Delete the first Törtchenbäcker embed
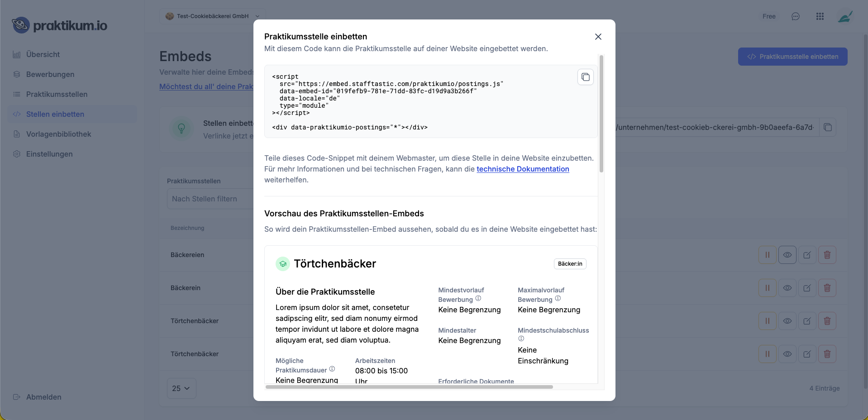 [x=827, y=321]
